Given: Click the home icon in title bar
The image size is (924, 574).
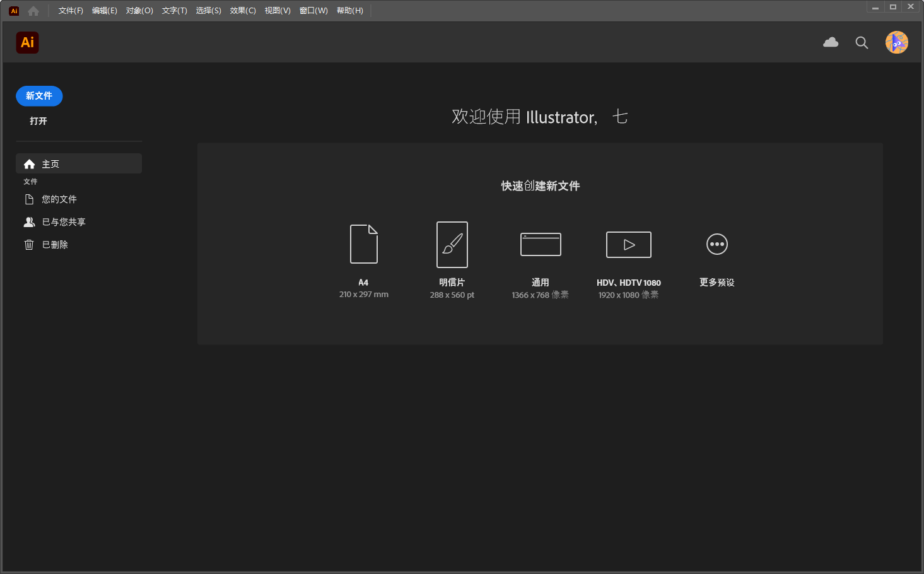Looking at the screenshot, I should 33,10.
